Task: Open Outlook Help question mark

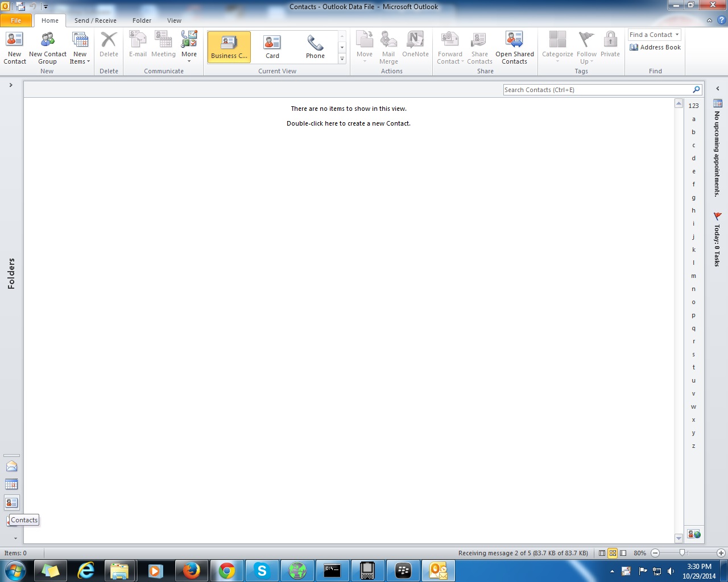Action: click(721, 20)
